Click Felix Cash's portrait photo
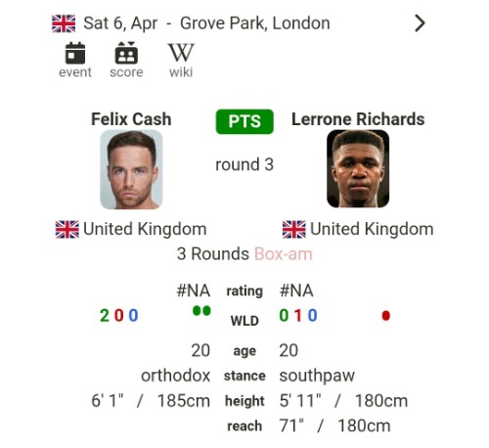This screenshot has width=489, height=448. pos(131,169)
